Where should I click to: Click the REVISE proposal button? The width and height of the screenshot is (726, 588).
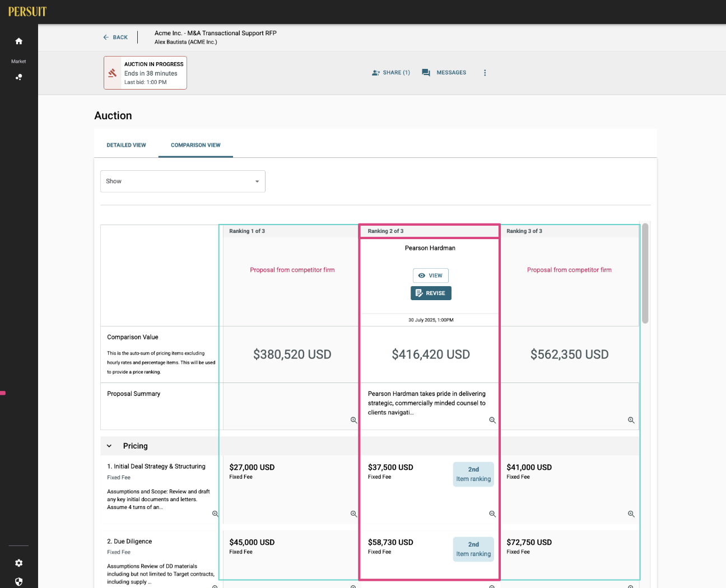pos(431,293)
